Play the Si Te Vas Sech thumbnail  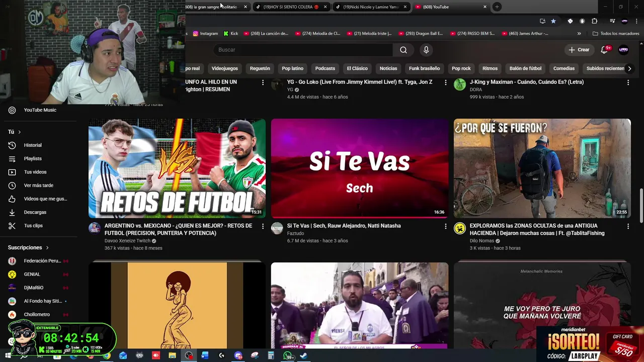(x=360, y=168)
